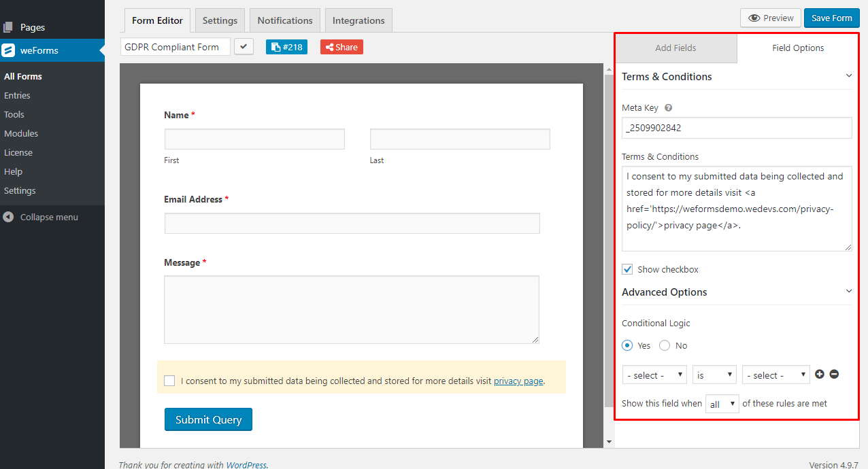Click the Last name input field
The image size is (868, 469).
460,139
